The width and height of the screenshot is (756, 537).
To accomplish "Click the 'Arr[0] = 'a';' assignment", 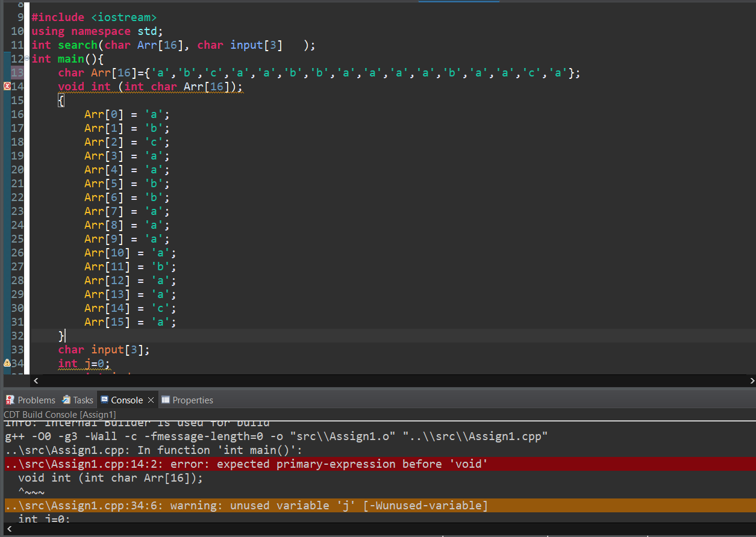I will click(127, 114).
